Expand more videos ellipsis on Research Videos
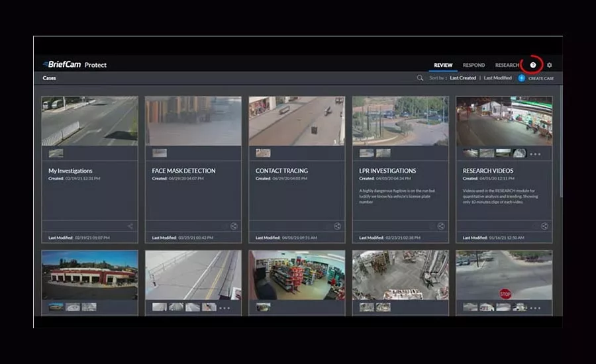This screenshot has width=596, height=364. (x=535, y=154)
